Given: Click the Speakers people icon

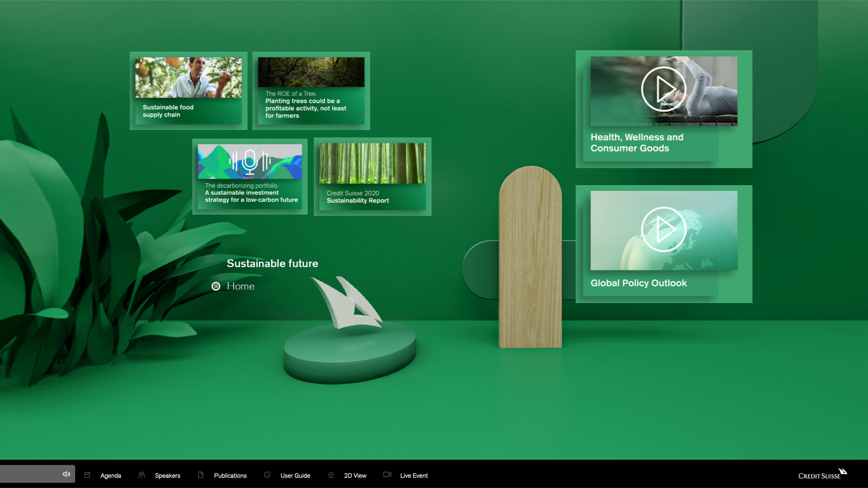Looking at the screenshot, I should tap(141, 475).
